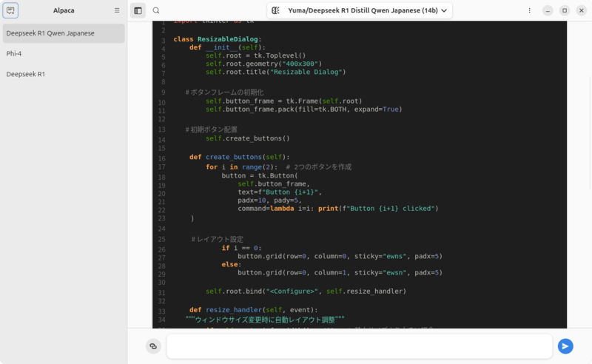Focus the message input field
Viewport: 592px width, 364px height.
[359, 346]
